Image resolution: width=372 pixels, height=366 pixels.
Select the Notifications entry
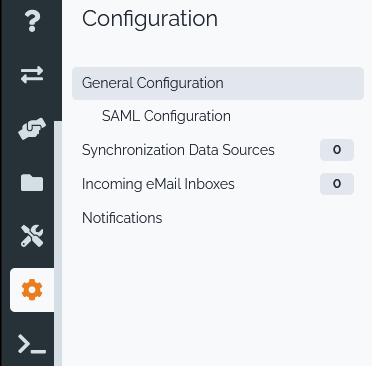[122, 218]
